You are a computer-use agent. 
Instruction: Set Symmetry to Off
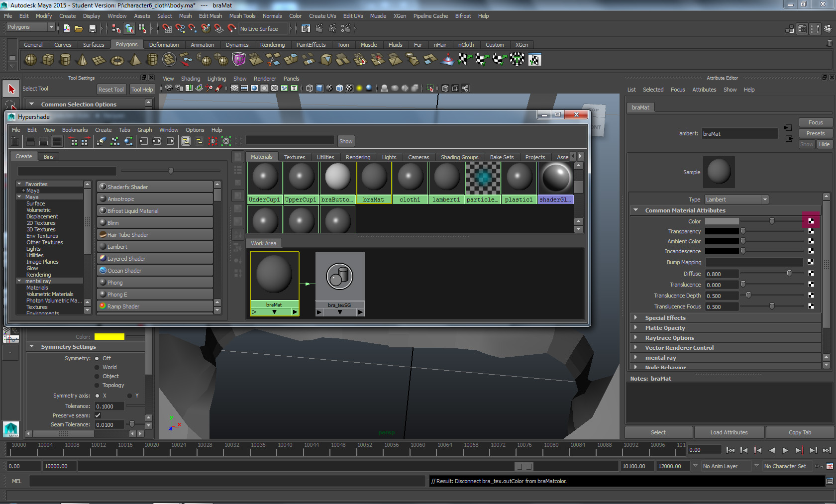point(97,358)
